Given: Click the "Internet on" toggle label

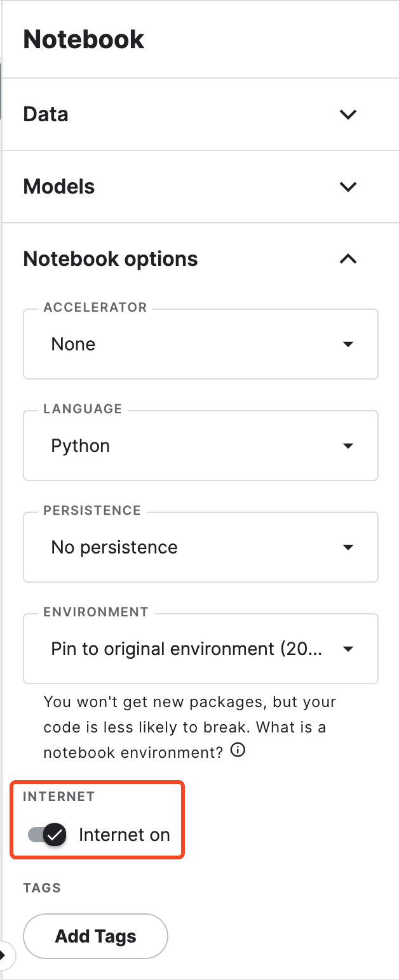Looking at the screenshot, I should click(x=124, y=835).
